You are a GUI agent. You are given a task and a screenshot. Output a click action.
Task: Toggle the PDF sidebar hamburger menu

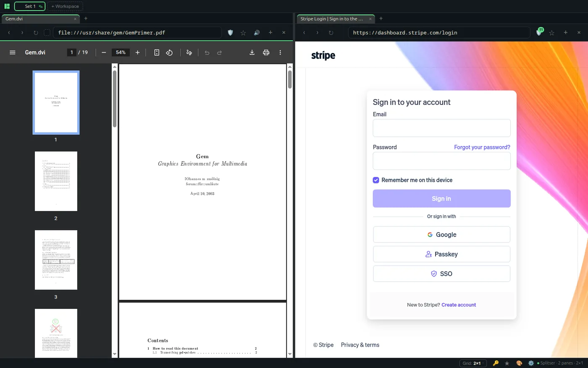coord(13,52)
